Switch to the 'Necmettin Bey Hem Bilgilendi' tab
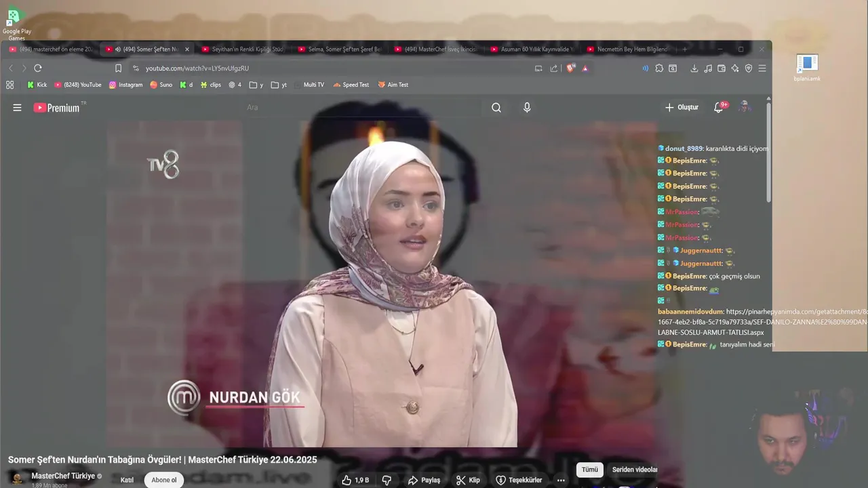 628,49
